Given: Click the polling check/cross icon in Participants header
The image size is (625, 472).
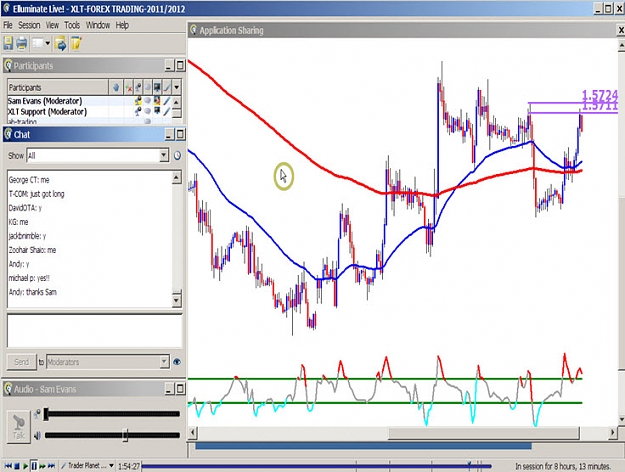Looking at the screenshot, I should (128, 87).
